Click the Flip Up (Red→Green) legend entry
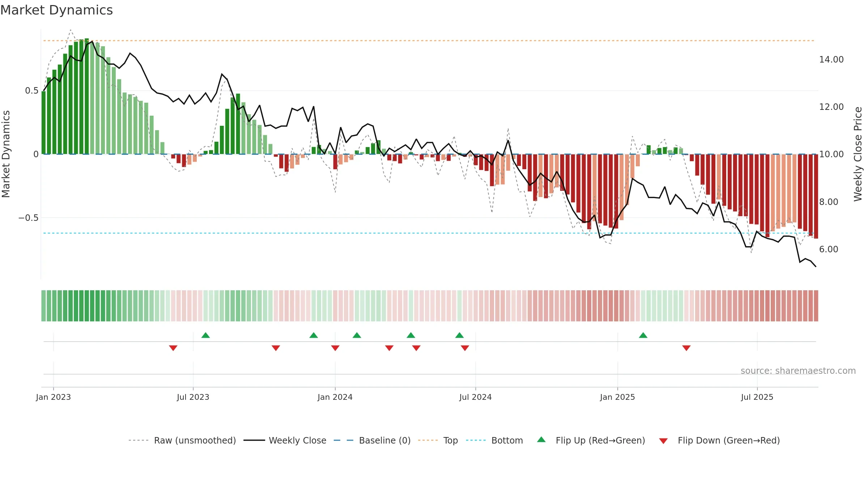 (x=591, y=440)
